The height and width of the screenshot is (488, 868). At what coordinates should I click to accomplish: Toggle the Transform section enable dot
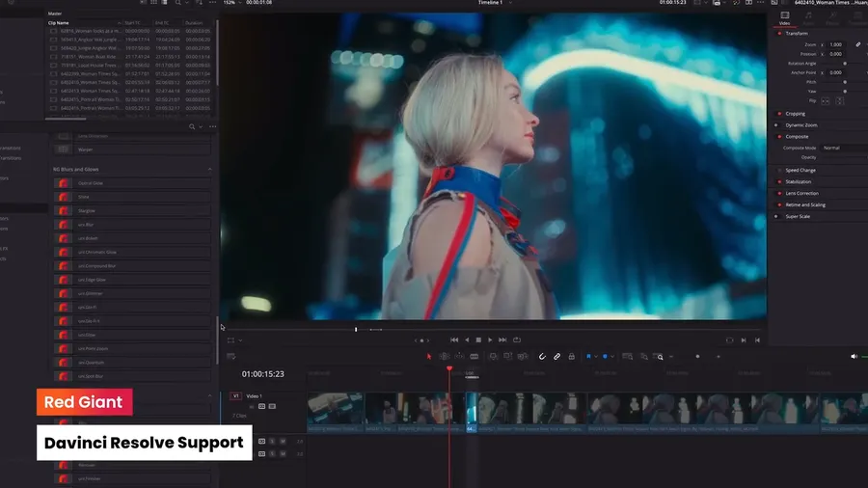click(779, 33)
